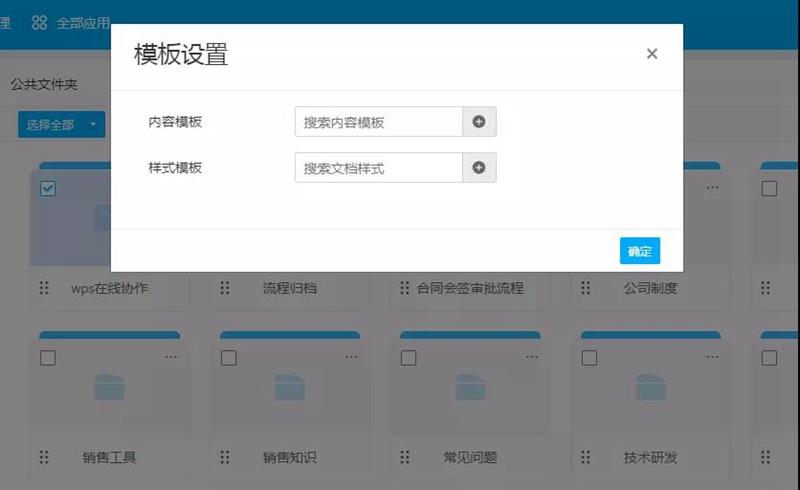This screenshot has height=490, width=800.
Task: Open the 技术研发 folder icon
Action: pyautogui.click(x=651, y=387)
